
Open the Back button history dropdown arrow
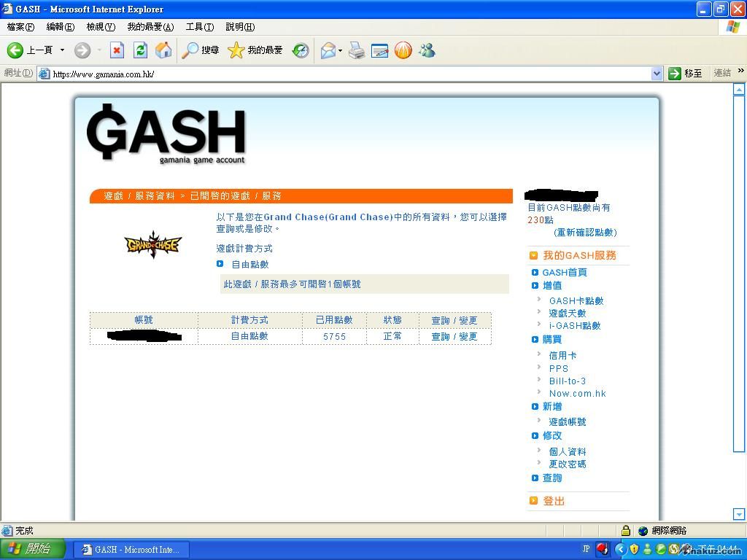point(62,50)
